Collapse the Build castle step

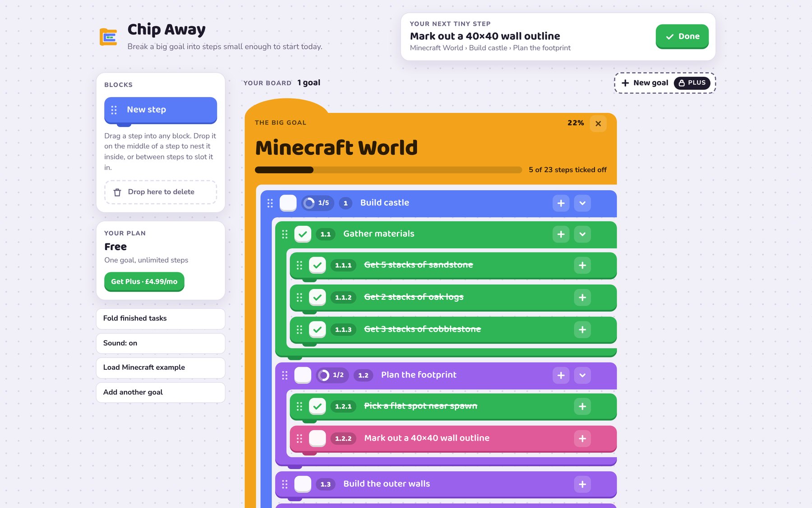[x=582, y=203]
